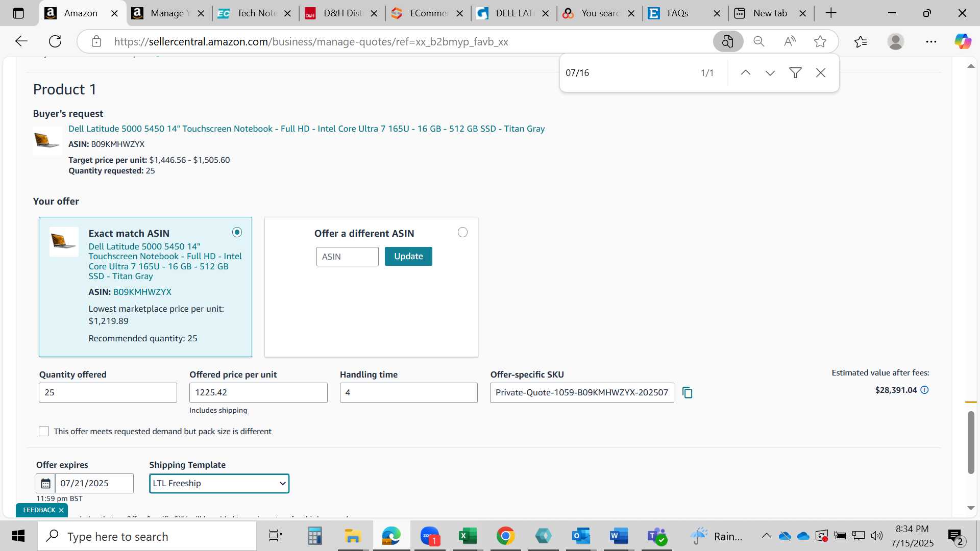The height and width of the screenshot is (551, 980).
Task: Click the scrollbar up arrow
Action: tap(971, 66)
